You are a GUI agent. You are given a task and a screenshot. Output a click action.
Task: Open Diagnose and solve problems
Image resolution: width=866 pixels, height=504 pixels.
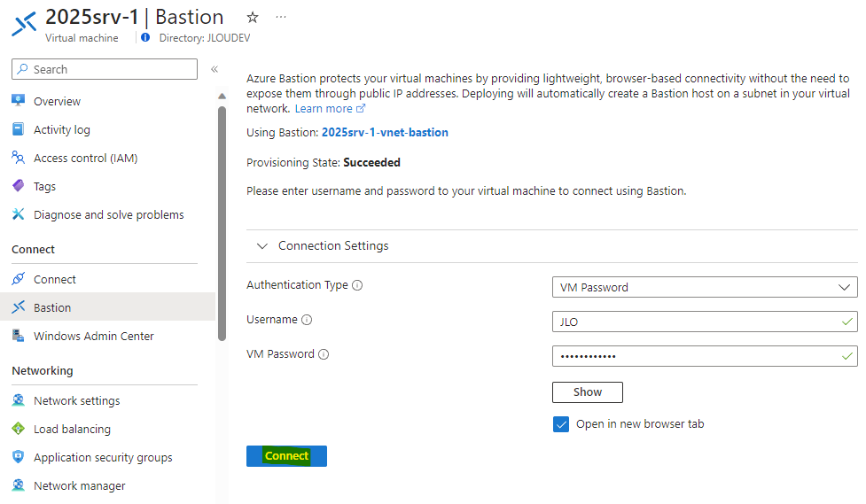[x=108, y=214]
